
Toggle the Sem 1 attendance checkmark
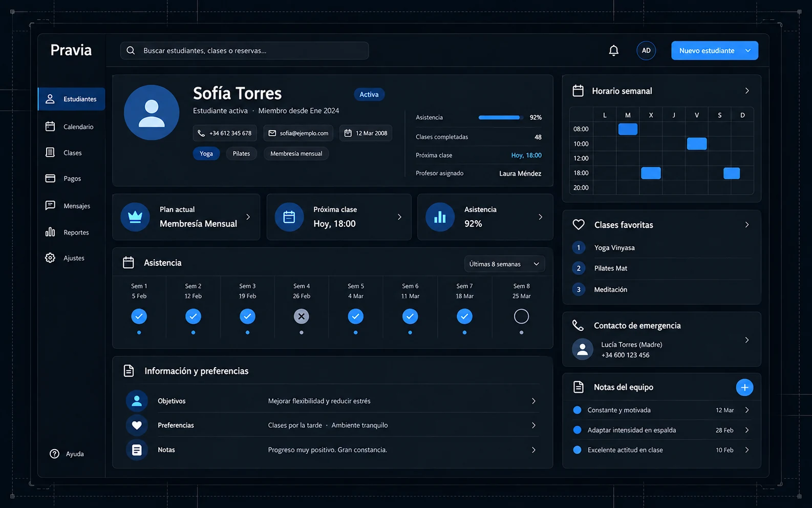139,316
